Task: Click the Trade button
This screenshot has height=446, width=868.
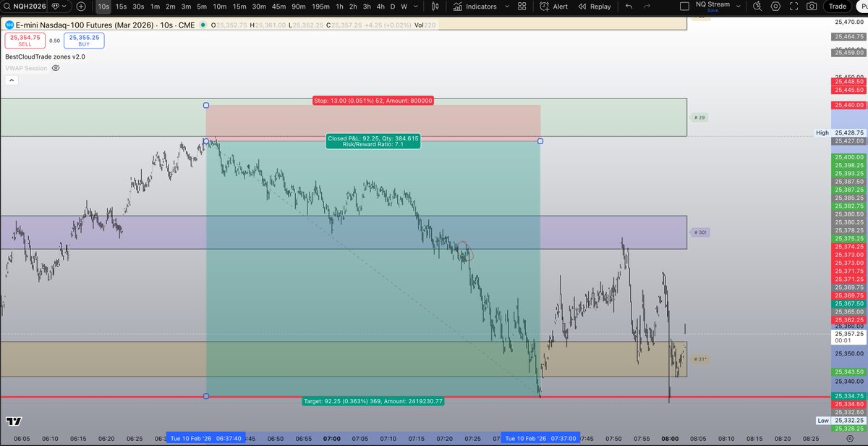Action: (838, 7)
